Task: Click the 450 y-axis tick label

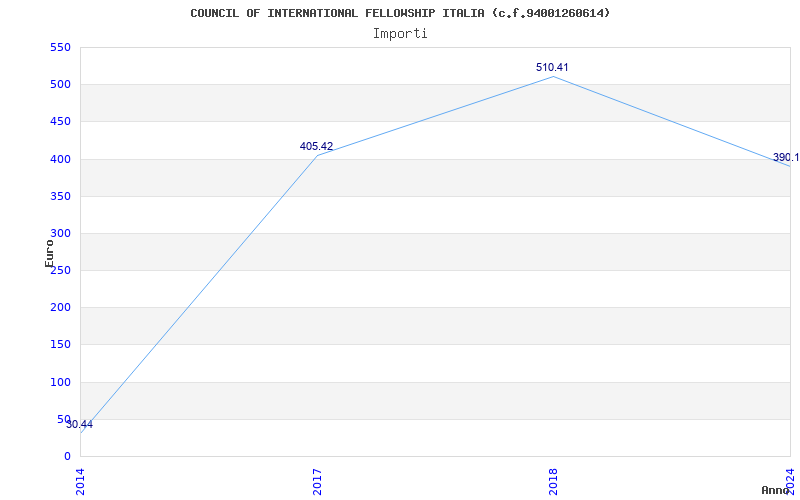Action: (60, 122)
